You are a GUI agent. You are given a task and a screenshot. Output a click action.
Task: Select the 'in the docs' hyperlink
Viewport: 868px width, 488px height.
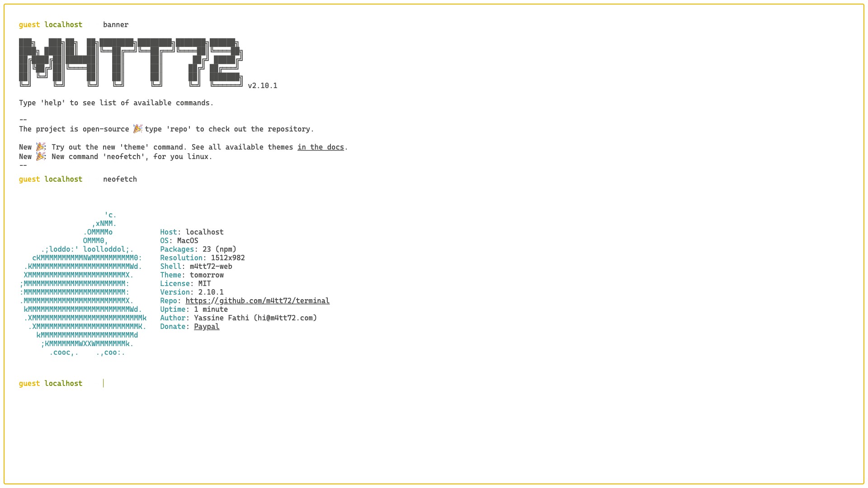pos(321,146)
